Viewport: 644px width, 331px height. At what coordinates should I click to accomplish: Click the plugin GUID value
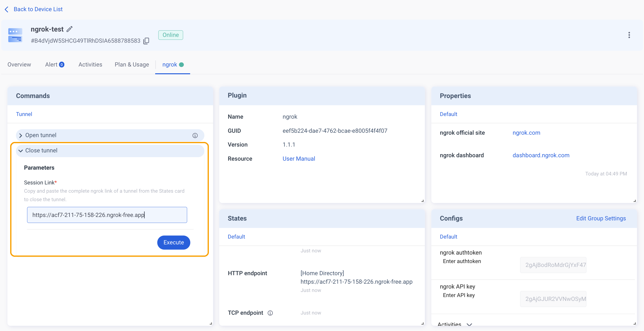335,131
